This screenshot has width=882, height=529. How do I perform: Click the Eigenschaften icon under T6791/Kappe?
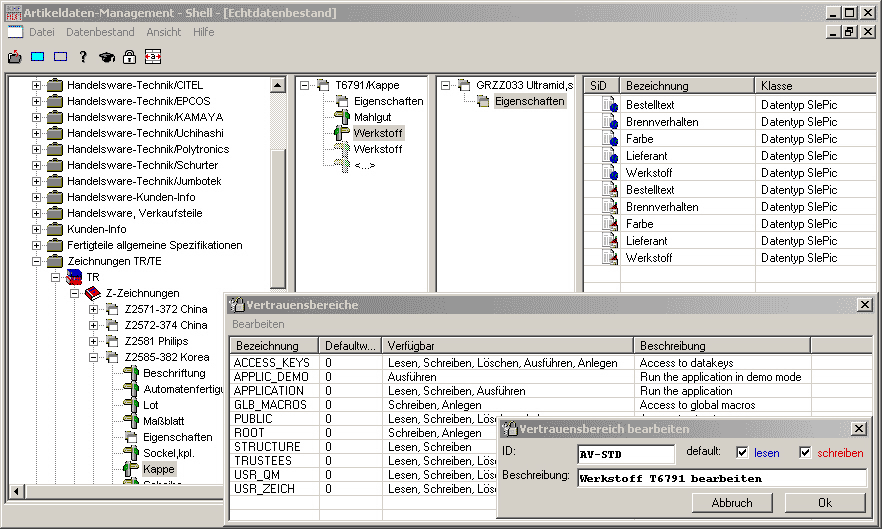pyautogui.click(x=342, y=101)
